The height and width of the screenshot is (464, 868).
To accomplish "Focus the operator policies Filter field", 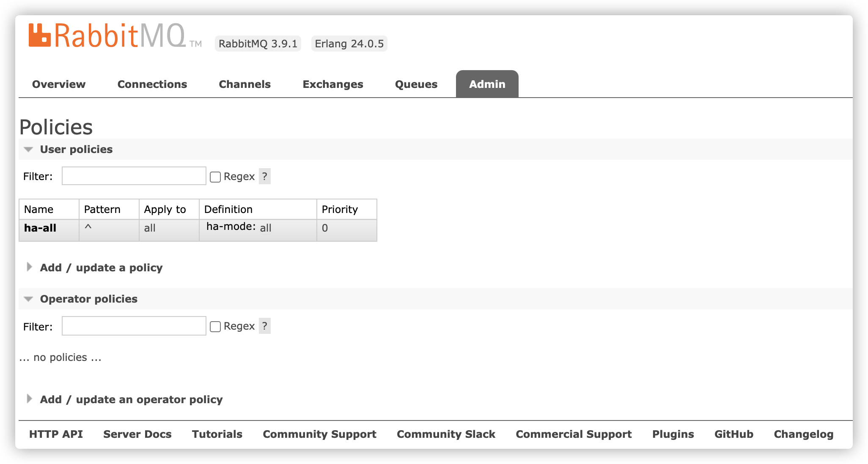I will coord(134,326).
